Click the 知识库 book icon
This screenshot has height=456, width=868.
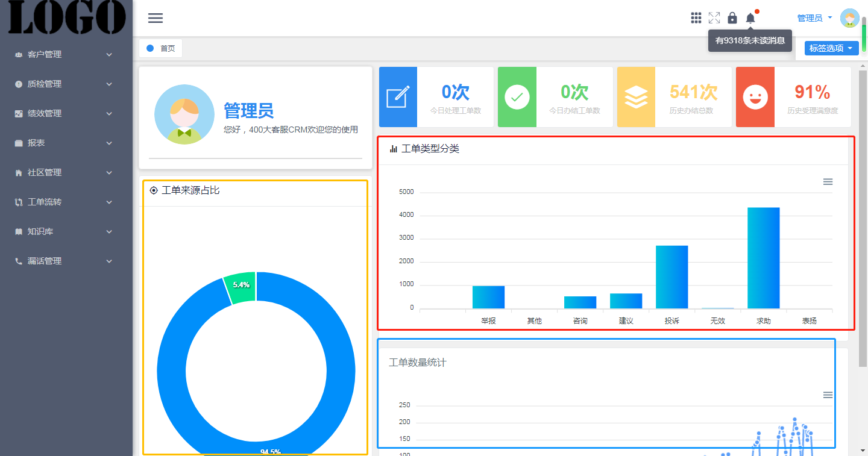click(19, 231)
